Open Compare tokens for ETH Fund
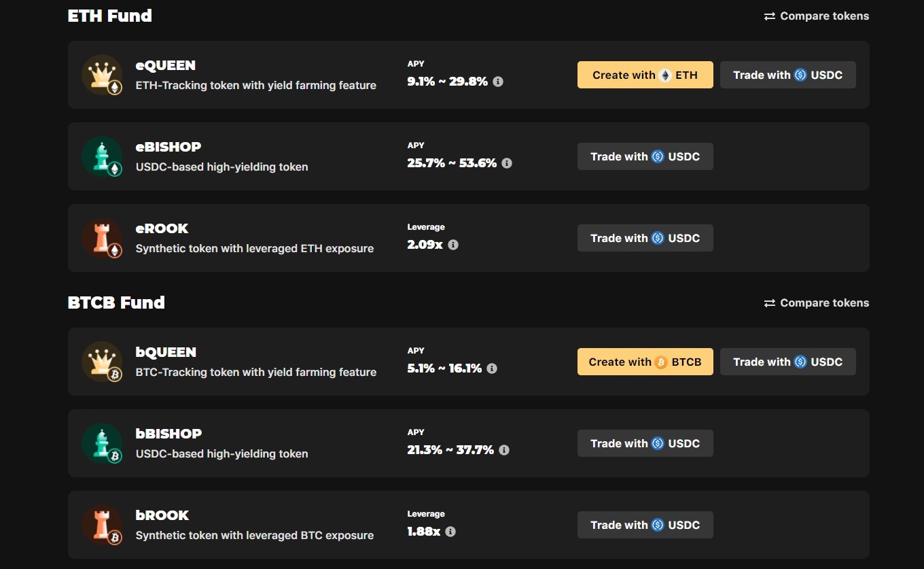924x569 pixels. pyautogui.click(x=817, y=16)
